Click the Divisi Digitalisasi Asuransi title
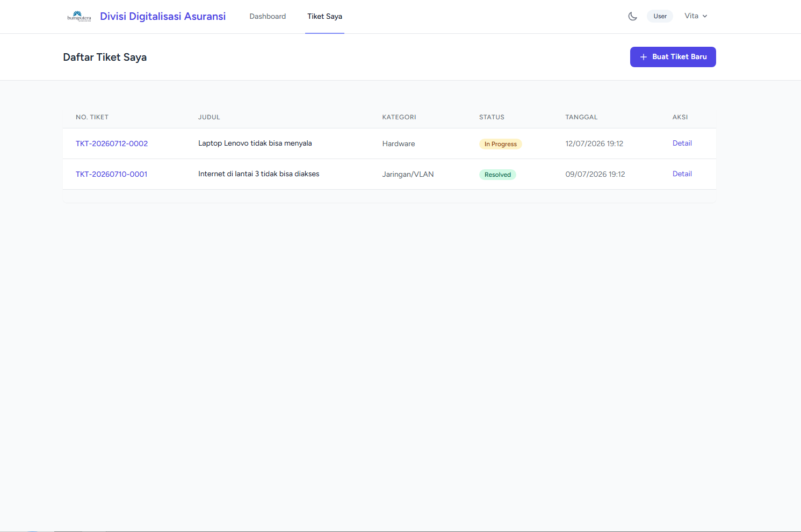 tap(163, 16)
